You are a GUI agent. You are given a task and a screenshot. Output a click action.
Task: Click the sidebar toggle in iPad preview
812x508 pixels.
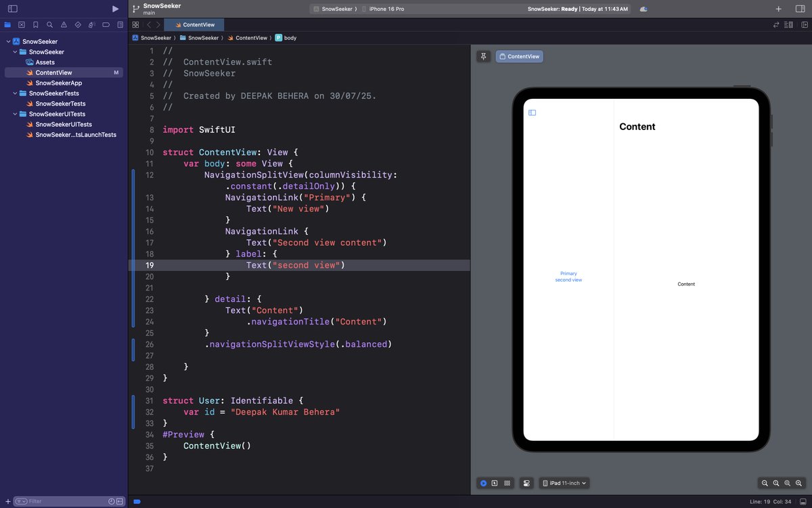click(532, 112)
